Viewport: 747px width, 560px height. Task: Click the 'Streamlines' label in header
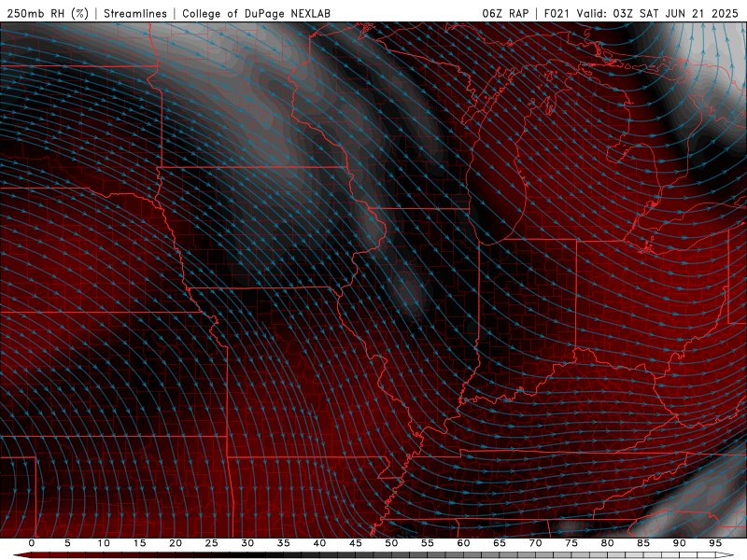tap(135, 13)
